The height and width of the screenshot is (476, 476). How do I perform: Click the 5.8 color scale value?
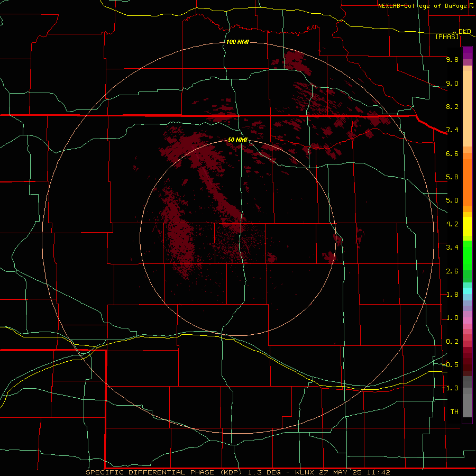pyautogui.click(x=452, y=177)
